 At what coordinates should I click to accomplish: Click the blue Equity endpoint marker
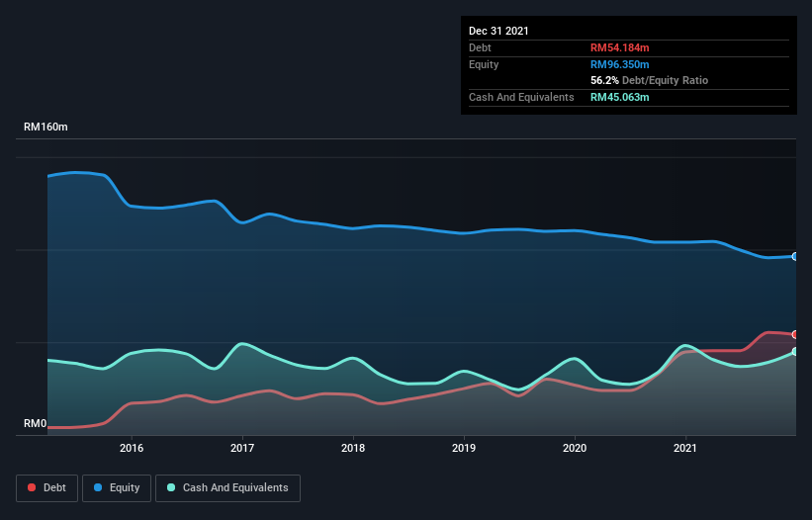(795, 257)
